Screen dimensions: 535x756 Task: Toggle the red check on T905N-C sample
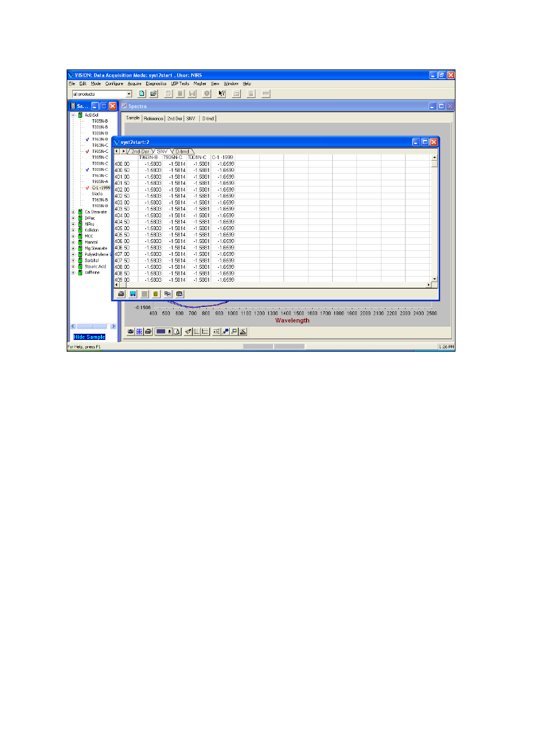click(x=87, y=152)
